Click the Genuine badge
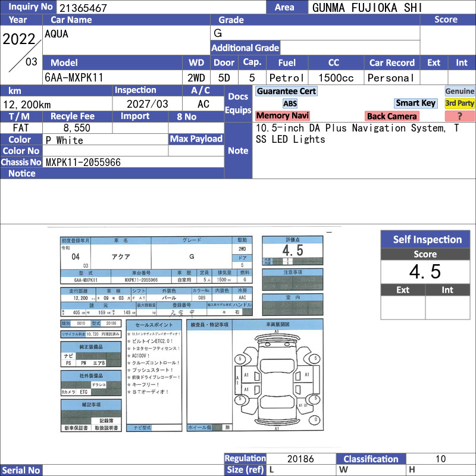476x476 pixels. pyautogui.click(x=459, y=91)
